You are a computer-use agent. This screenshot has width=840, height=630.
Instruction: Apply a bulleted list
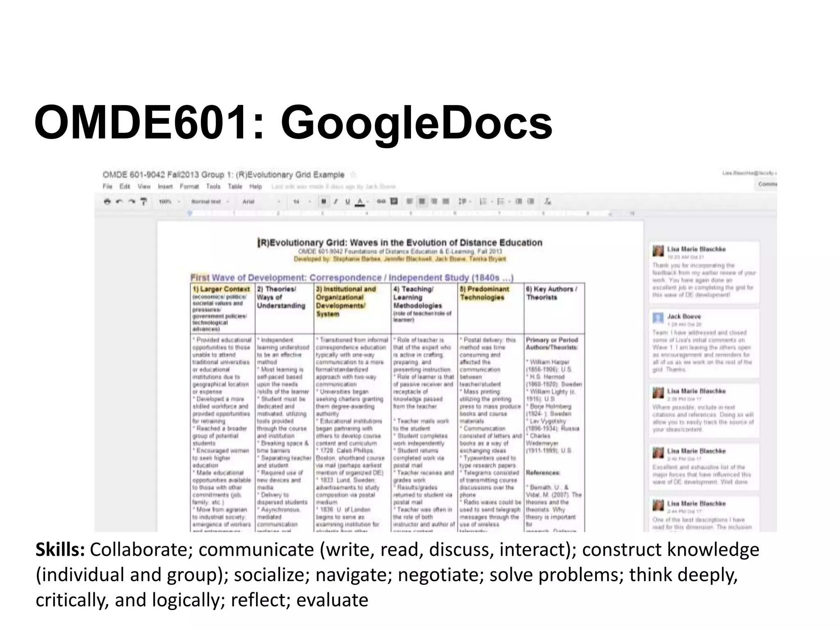point(500,201)
